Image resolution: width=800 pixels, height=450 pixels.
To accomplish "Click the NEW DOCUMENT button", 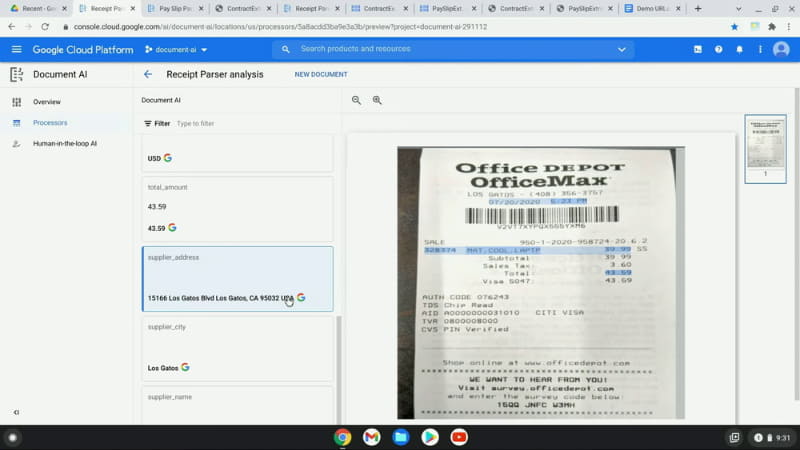I will pyautogui.click(x=321, y=74).
